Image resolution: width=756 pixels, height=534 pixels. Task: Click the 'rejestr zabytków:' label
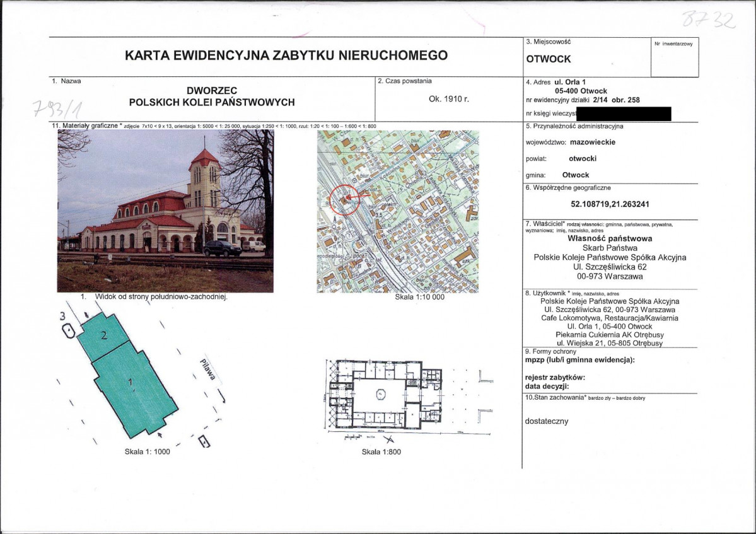tap(555, 378)
